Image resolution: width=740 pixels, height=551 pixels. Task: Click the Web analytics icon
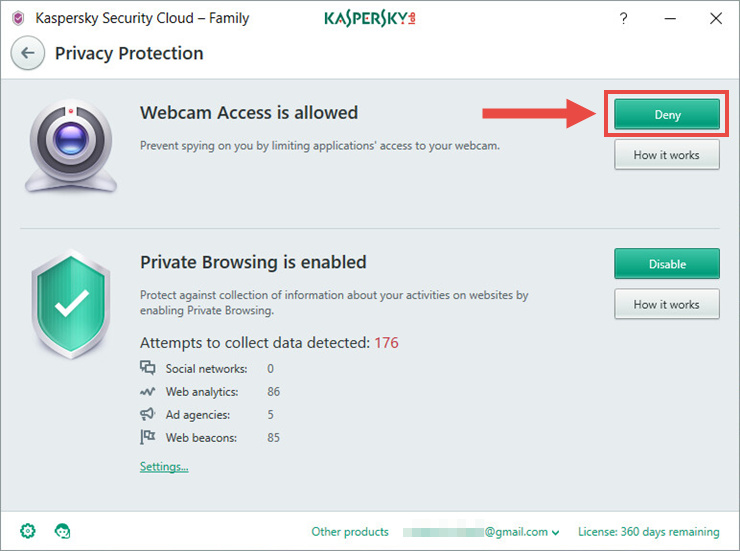148,392
